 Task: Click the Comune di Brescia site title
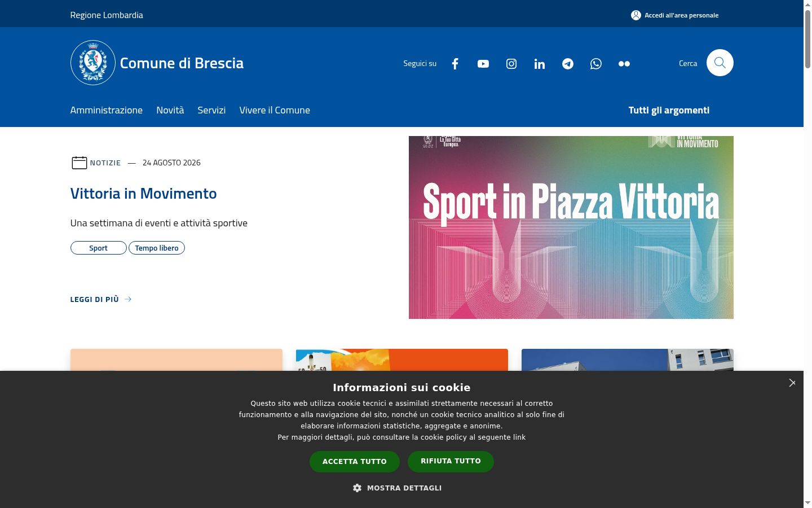click(x=182, y=63)
